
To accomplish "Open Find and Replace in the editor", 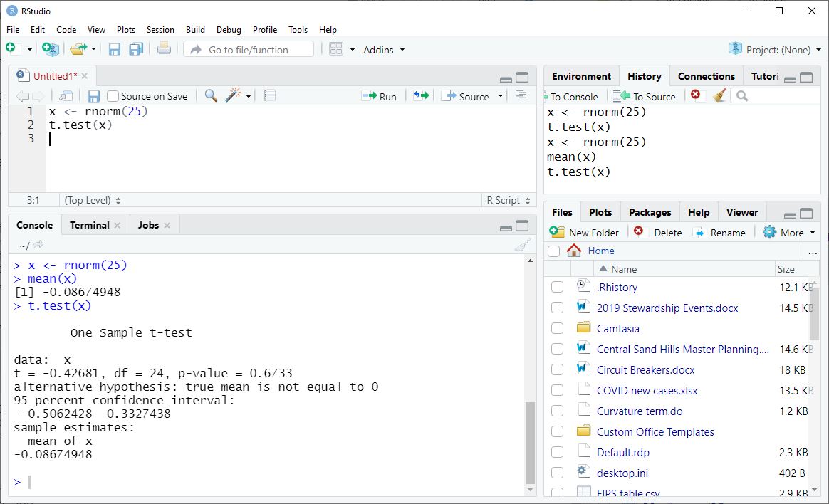I will [211, 95].
